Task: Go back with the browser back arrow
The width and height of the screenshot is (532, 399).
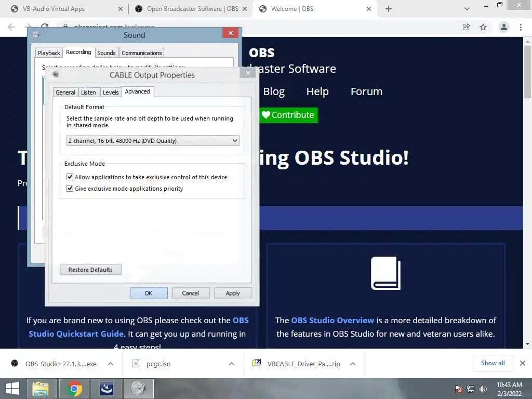Action: [x=11, y=27]
